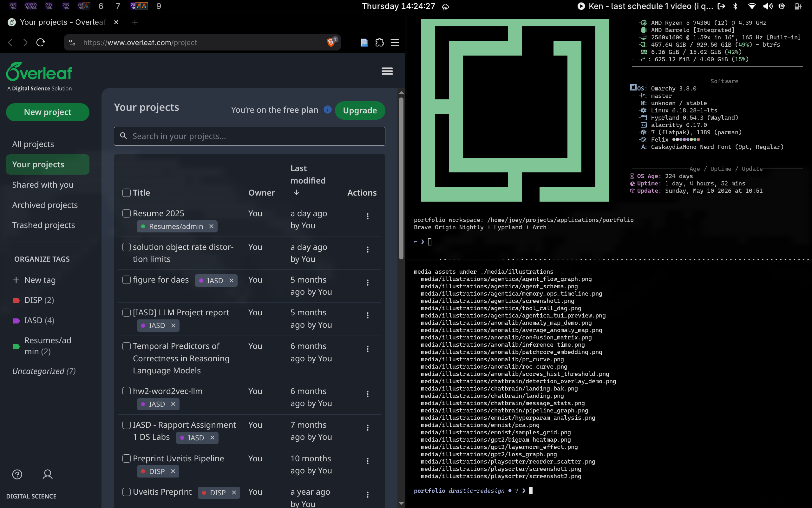Image resolution: width=812 pixels, height=508 pixels.
Task: Check IASD - Rapport Assignment checkbox
Action: (x=127, y=425)
